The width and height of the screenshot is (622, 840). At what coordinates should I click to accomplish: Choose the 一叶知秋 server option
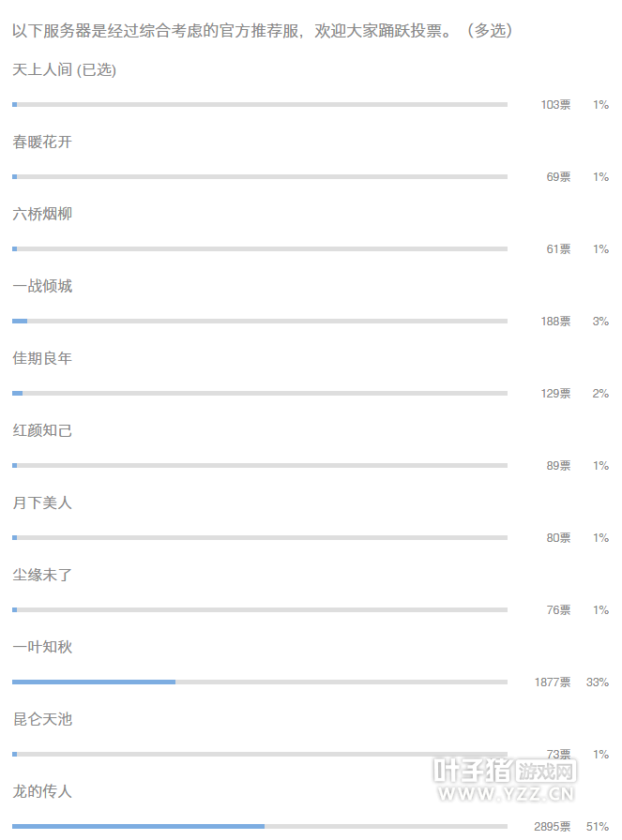click(x=42, y=648)
